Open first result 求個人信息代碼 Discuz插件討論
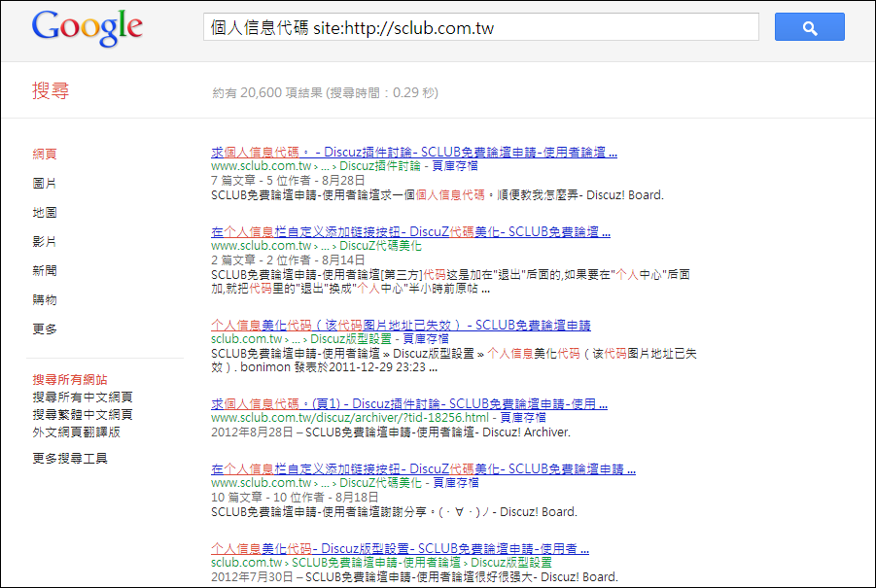 (x=413, y=153)
